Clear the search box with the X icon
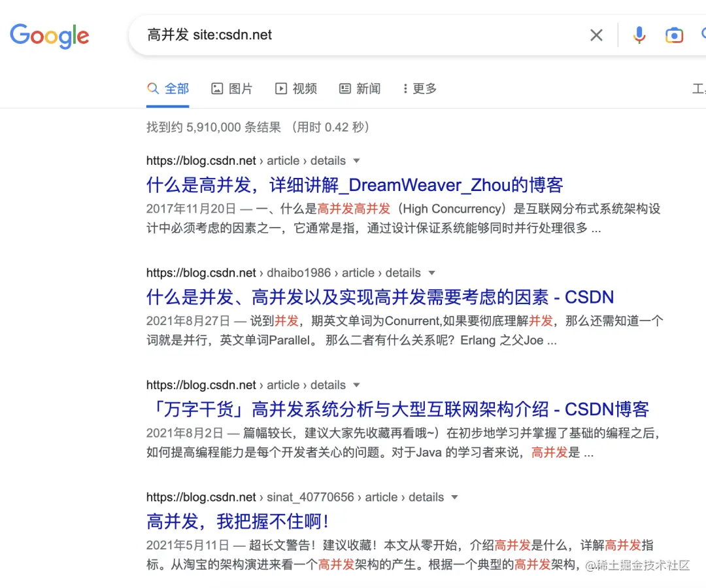The image size is (706, 588). (x=596, y=35)
